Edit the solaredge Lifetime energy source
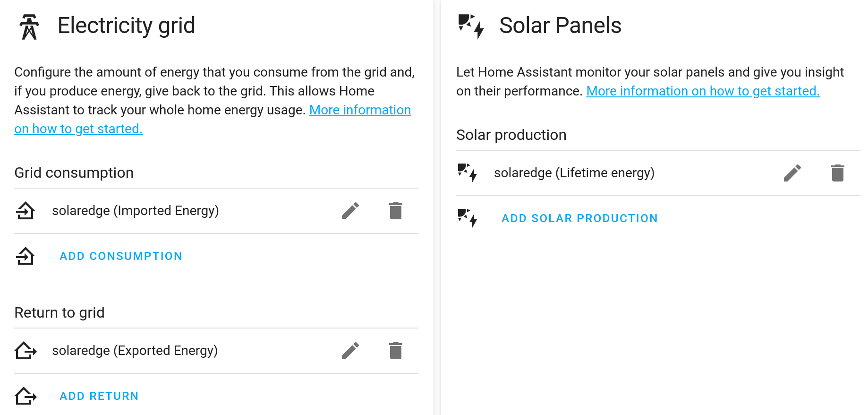 tap(792, 173)
